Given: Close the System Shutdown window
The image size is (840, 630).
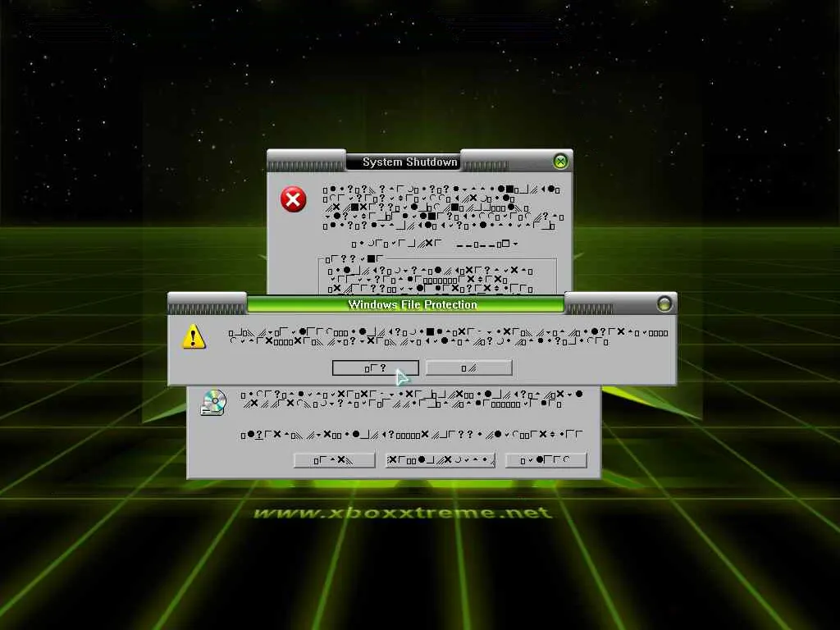Looking at the screenshot, I should pos(560,162).
